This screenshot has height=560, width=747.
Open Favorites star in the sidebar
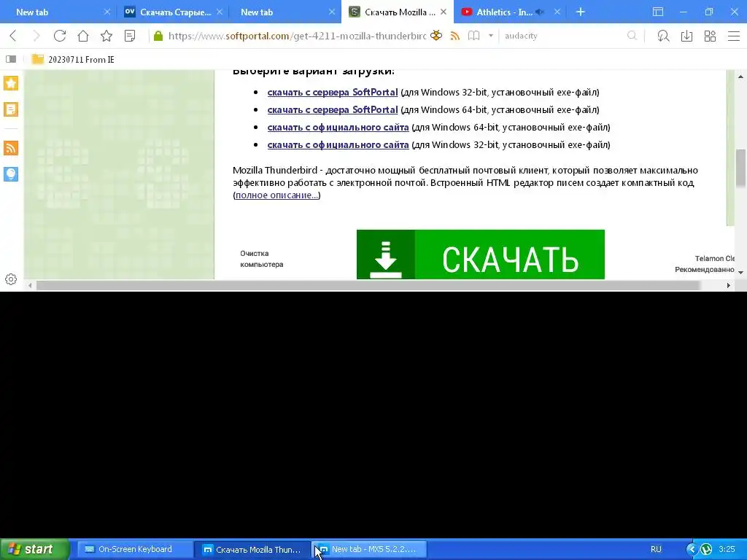click(x=11, y=83)
